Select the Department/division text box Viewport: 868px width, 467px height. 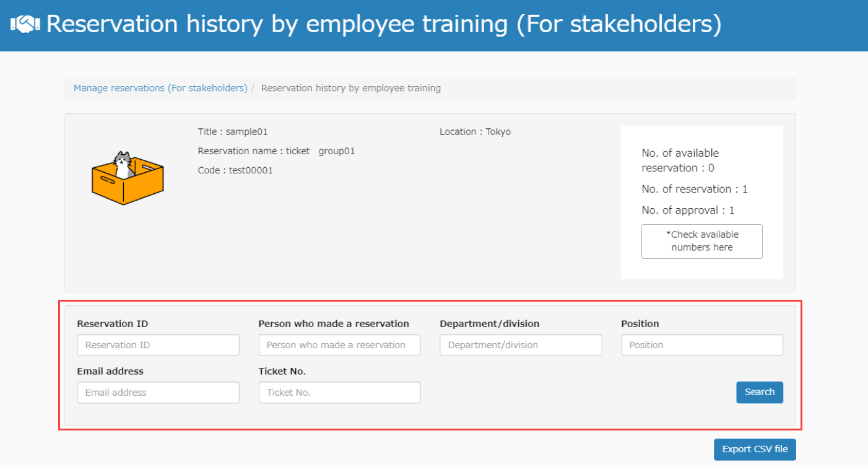521,345
